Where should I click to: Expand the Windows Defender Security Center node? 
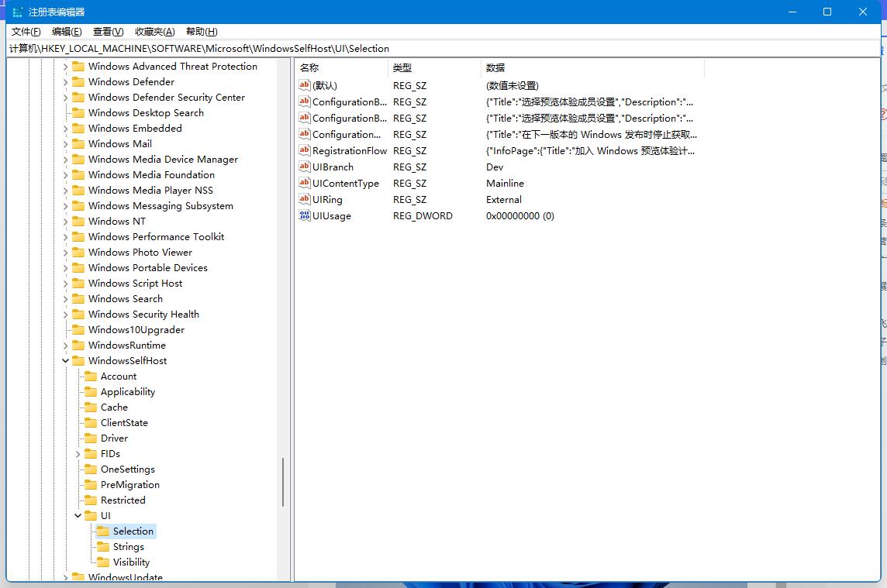pos(66,98)
